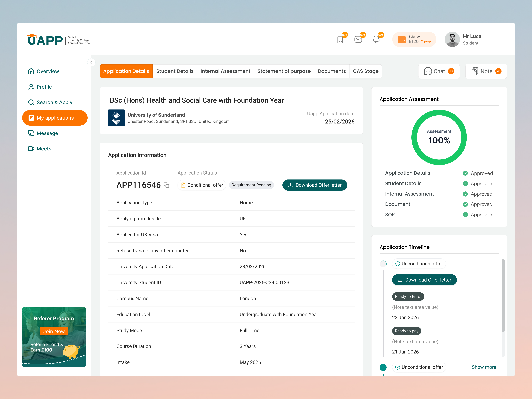The width and height of the screenshot is (532, 399).
Task: Switch to the CAS Stage tab
Action: [x=366, y=71]
